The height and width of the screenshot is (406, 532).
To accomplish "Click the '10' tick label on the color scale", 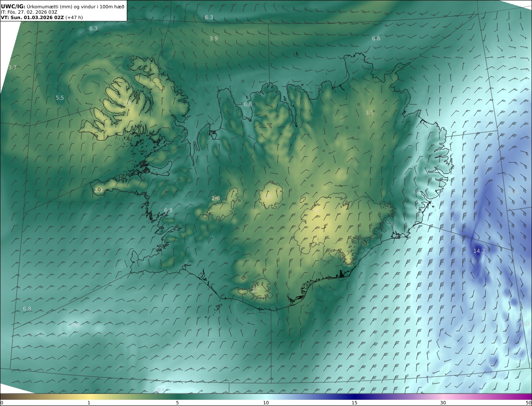I will coord(266,403).
